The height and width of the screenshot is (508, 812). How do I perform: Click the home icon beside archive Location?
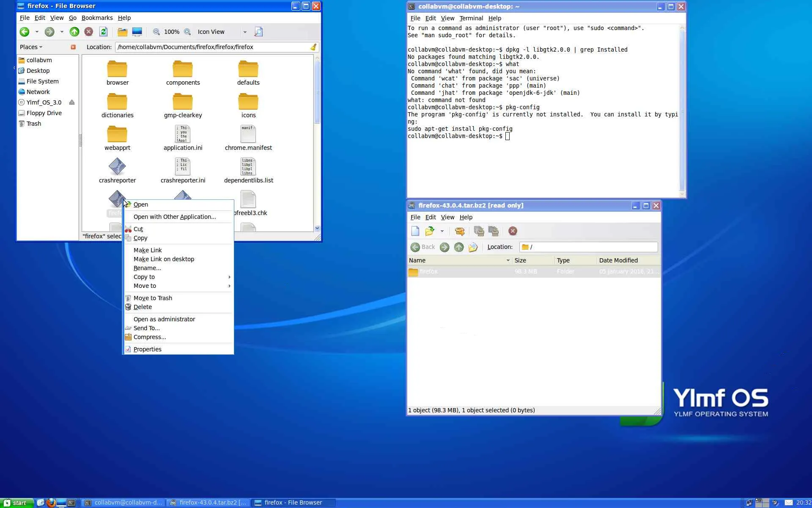[473, 247]
